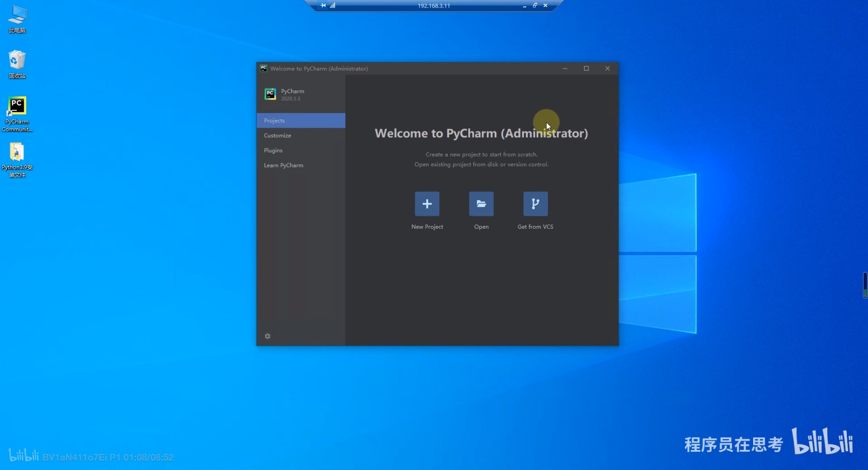Click the New Project plus icon

coord(427,204)
